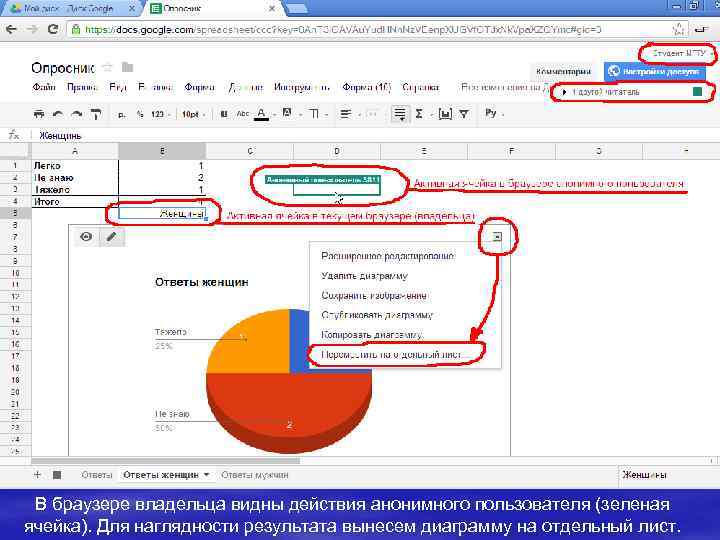Open folder icon next to Опросник title
This screenshot has height=540, width=720.
click(127, 68)
